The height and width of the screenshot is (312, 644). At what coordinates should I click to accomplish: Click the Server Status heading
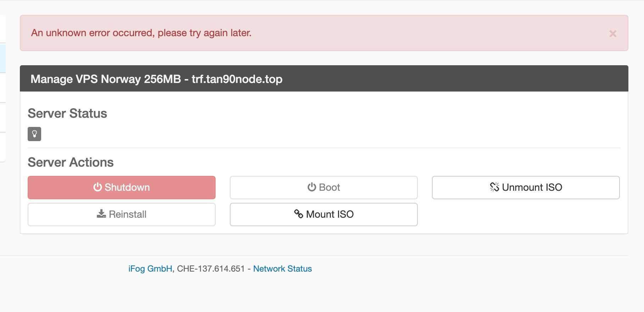[x=67, y=113]
